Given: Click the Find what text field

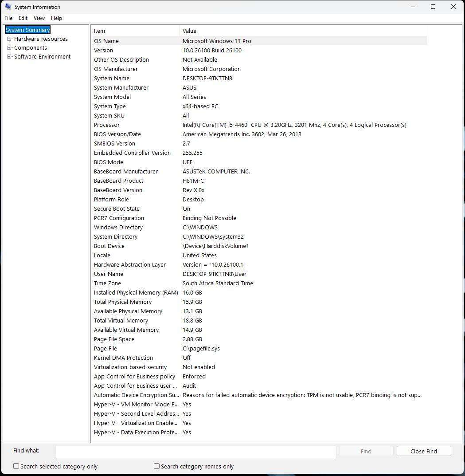Looking at the screenshot, I should (x=195, y=451).
